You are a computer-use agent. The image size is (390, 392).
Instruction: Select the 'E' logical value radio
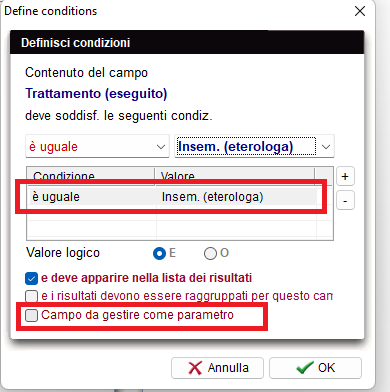[x=159, y=254]
